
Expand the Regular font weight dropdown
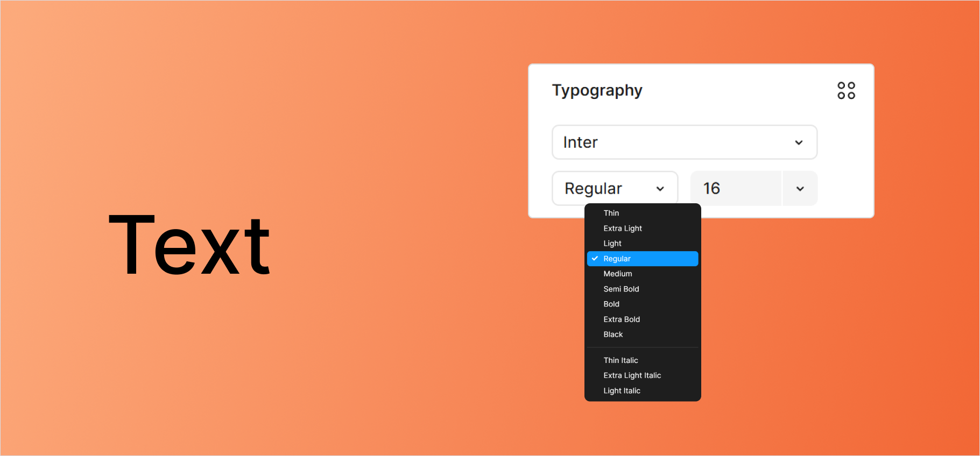tap(615, 188)
